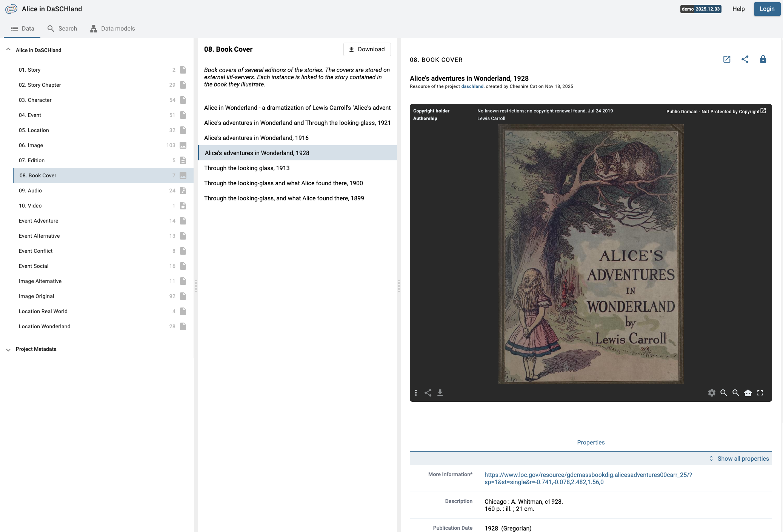Open the daschland project link
The width and height of the screenshot is (783, 532).
click(471, 86)
